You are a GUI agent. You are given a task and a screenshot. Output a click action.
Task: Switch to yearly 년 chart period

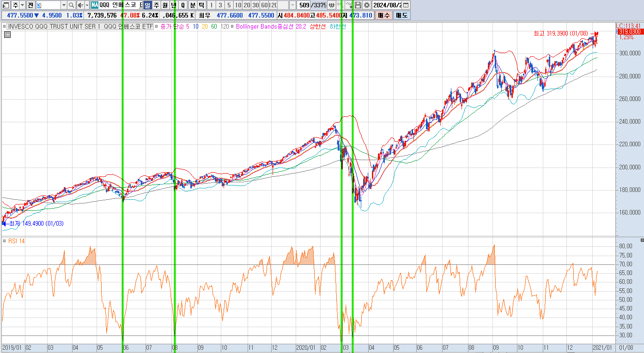pyautogui.click(x=173, y=6)
